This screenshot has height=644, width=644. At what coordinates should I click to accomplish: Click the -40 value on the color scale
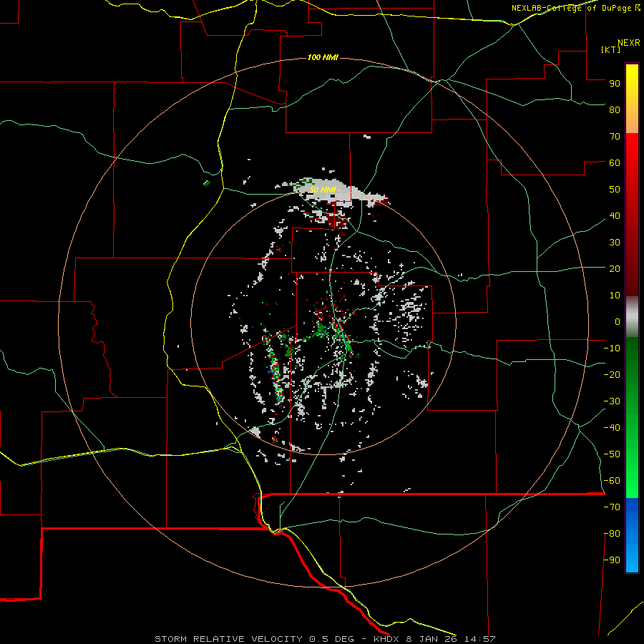[x=612, y=428]
